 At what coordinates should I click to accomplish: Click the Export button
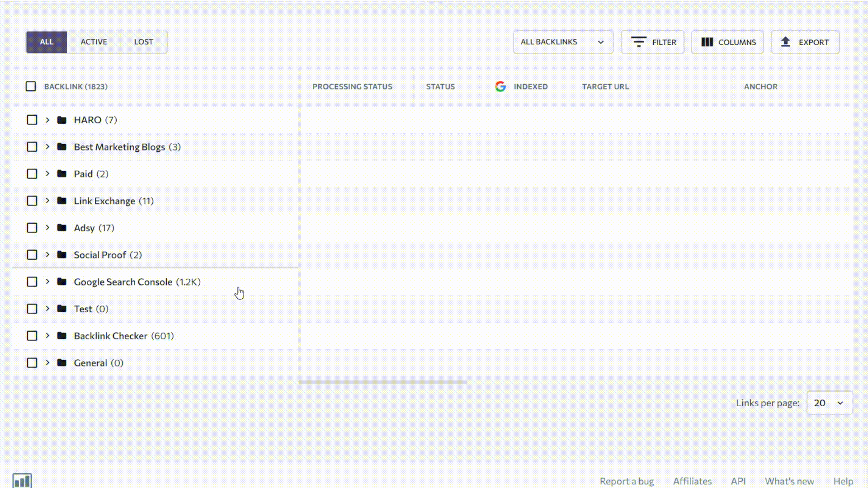pyautogui.click(x=805, y=42)
